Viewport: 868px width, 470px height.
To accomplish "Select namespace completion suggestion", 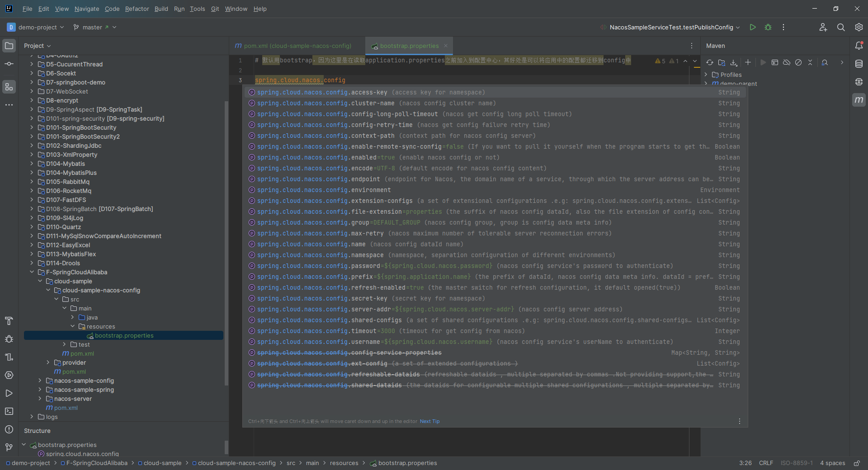I will point(495,255).
